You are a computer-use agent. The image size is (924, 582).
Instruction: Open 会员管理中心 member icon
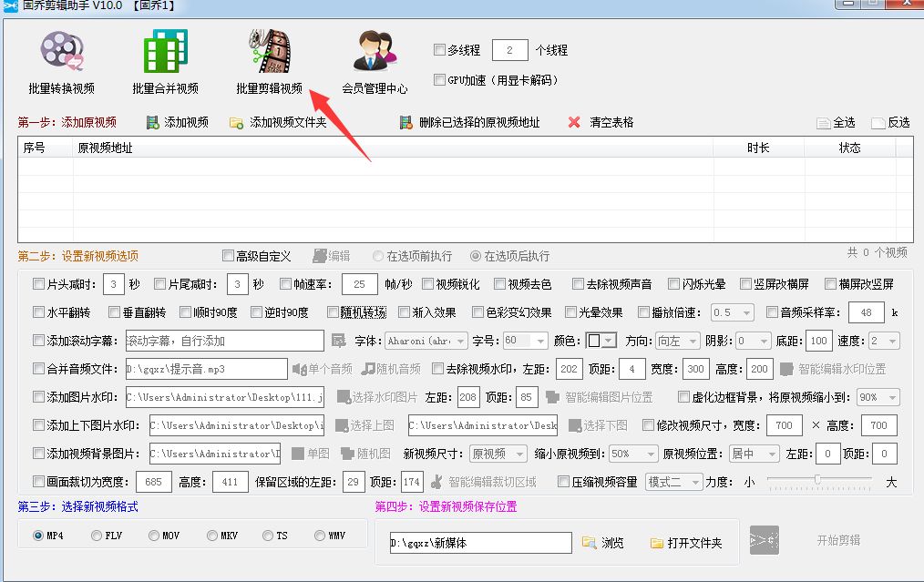[x=375, y=53]
